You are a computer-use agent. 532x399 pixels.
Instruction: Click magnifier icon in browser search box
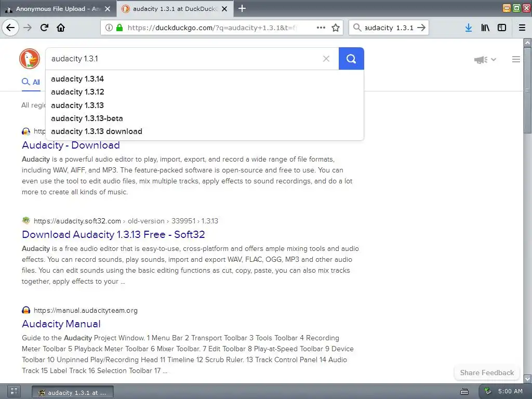coord(357,28)
